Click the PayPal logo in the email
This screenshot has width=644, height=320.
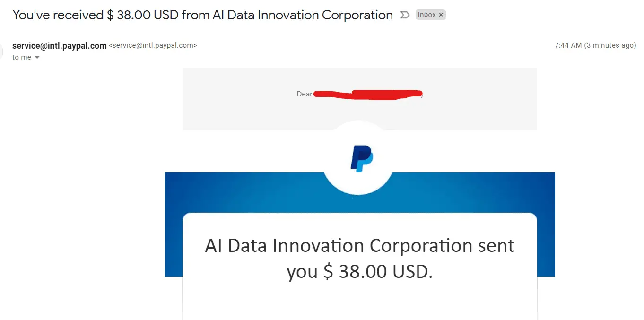362,158
